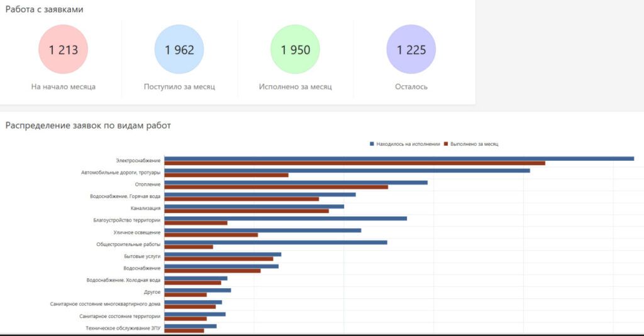The width and height of the screenshot is (644, 336).
Task: Click the 'Бытовые услуги' axis label
Action: [142, 256]
